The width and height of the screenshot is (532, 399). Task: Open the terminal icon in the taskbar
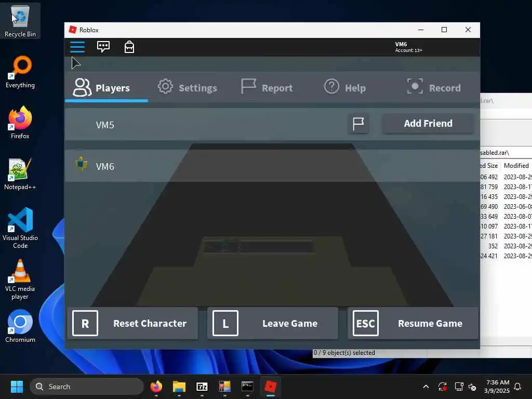247,387
